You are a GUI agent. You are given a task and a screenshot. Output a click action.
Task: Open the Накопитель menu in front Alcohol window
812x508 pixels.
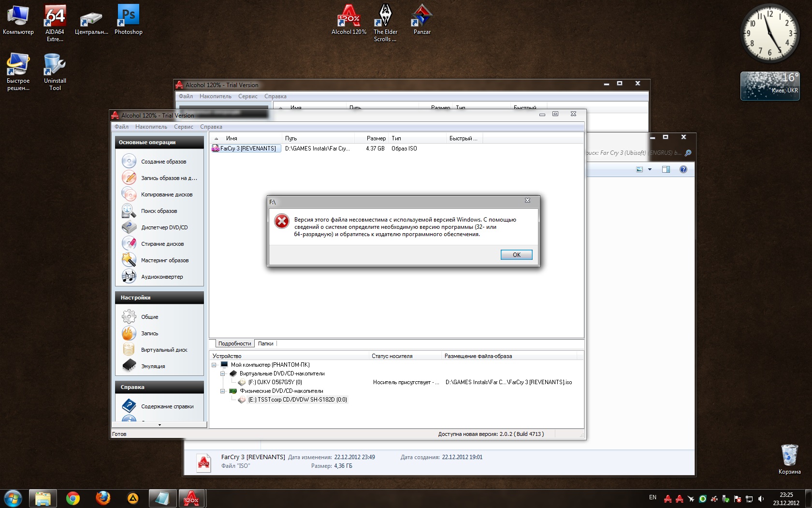(x=151, y=127)
